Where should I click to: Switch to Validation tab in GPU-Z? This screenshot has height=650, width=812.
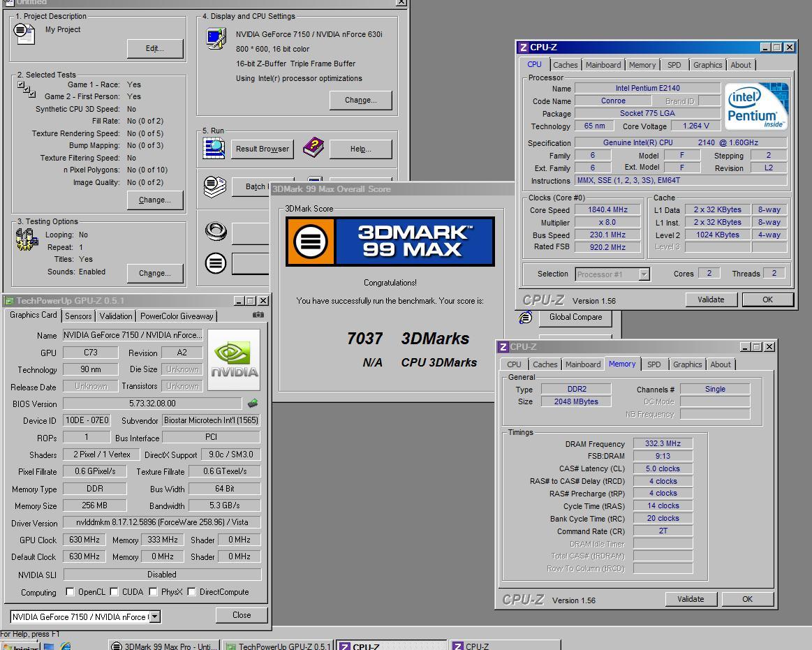pos(115,316)
